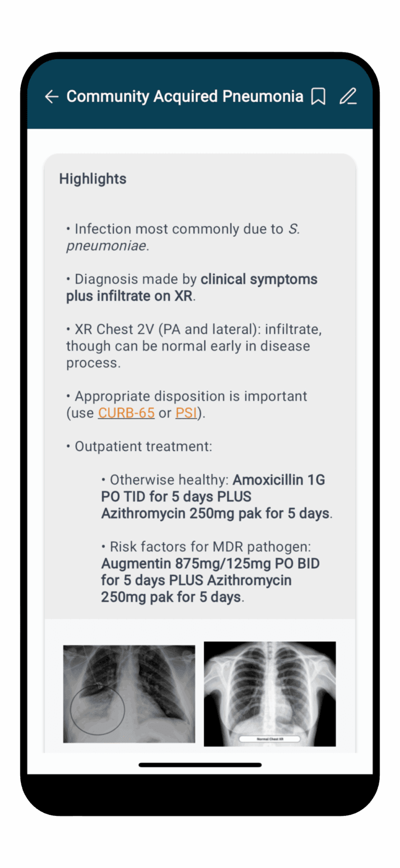Tap the Normal Chest XR caption label

pos(270,739)
